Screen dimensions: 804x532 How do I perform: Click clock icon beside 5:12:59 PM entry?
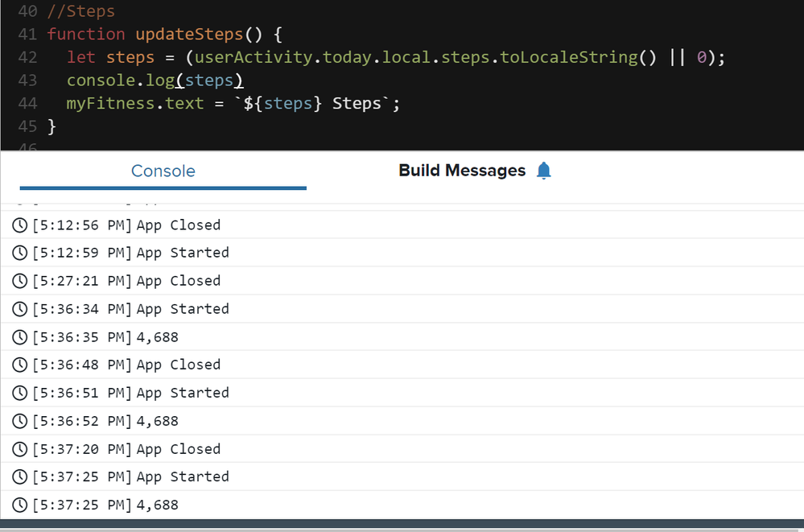(x=20, y=253)
